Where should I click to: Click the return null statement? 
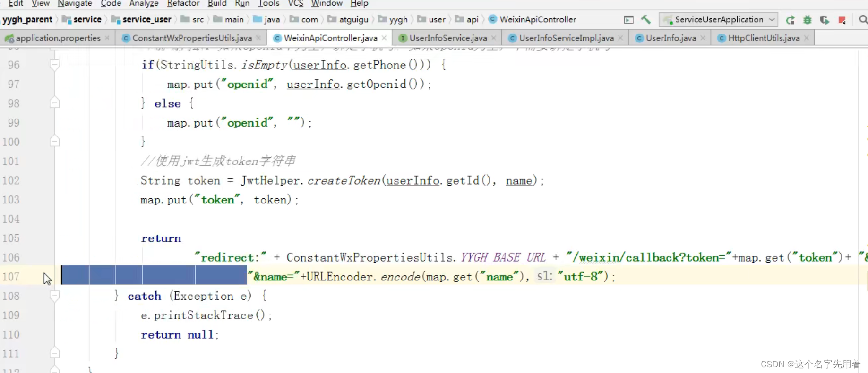tap(180, 335)
